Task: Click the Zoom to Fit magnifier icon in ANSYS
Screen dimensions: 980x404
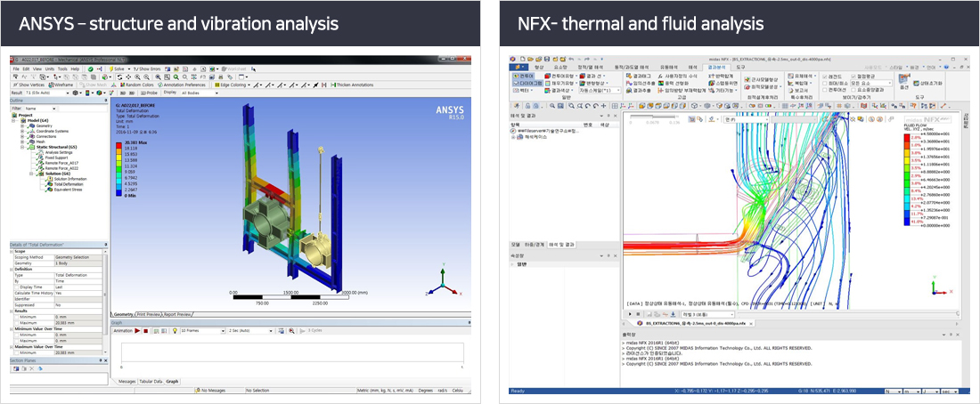Action: click(x=159, y=77)
